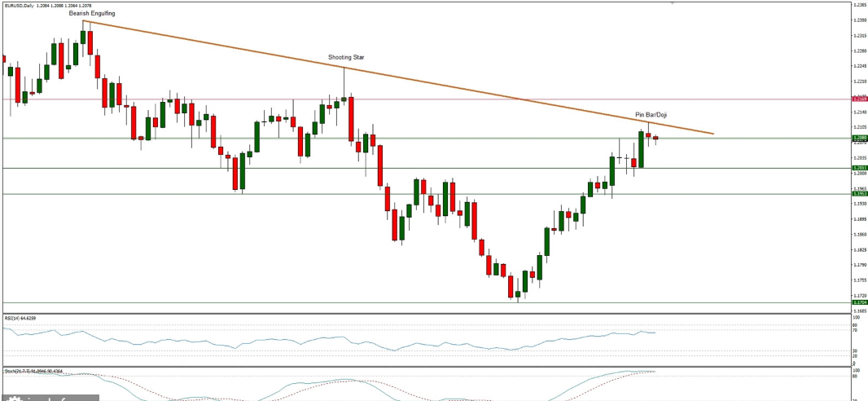Click the tall Shooting Star candle wick
The width and height of the screenshot is (868, 401).
click(344, 80)
